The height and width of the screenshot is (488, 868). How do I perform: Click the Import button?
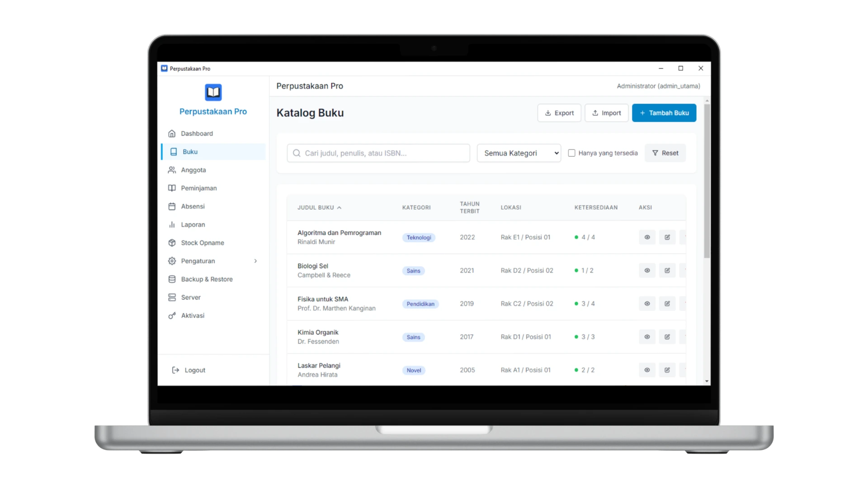tap(606, 113)
